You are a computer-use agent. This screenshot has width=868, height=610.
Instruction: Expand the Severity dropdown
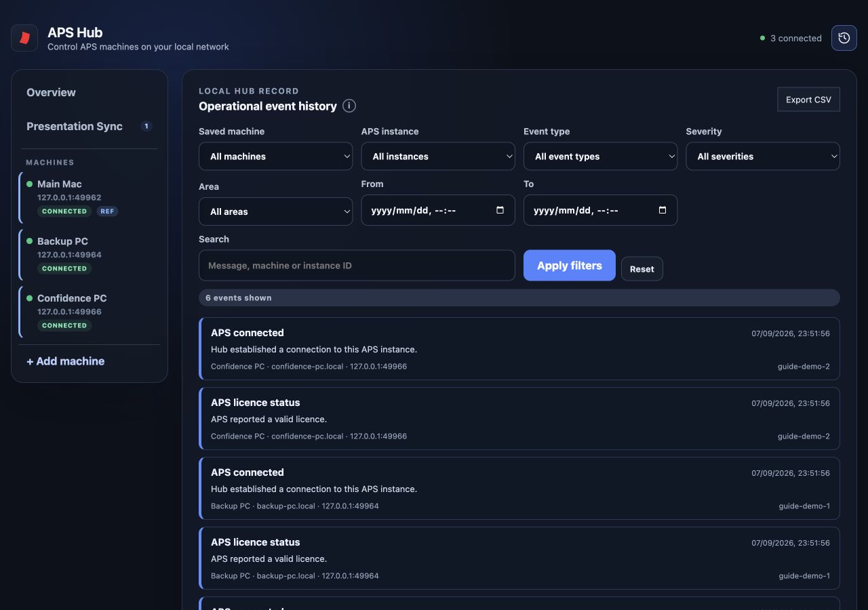tap(763, 156)
